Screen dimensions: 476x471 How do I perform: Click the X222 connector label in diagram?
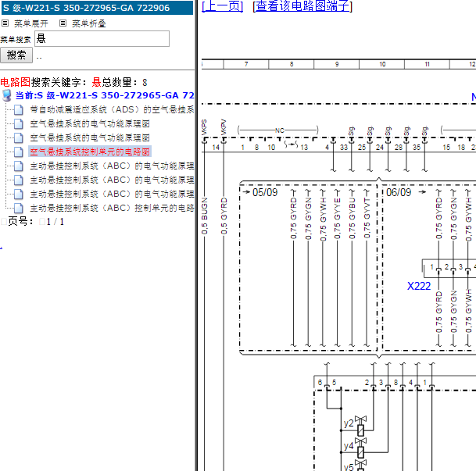click(419, 286)
